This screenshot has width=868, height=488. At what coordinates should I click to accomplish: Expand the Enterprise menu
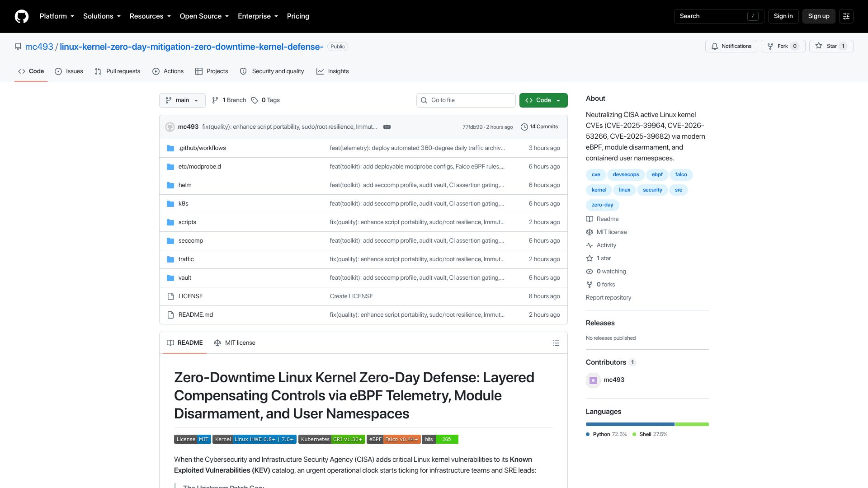click(x=258, y=16)
